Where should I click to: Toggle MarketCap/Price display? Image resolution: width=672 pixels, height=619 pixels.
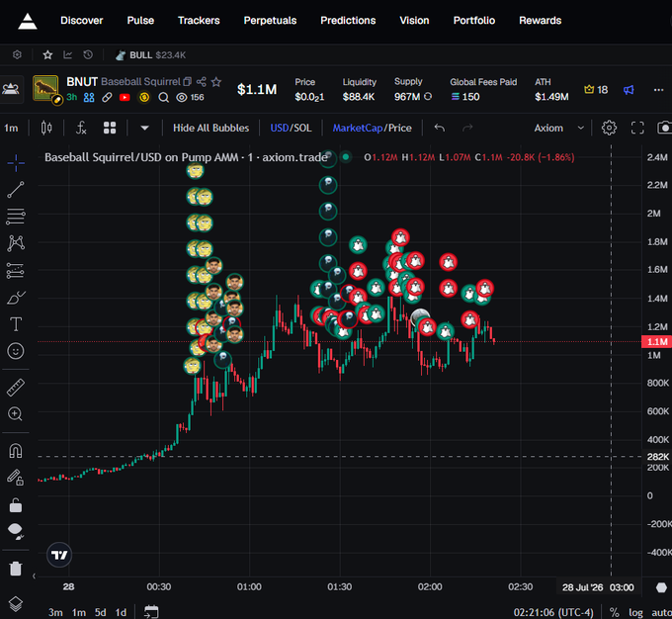coord(372,128)
